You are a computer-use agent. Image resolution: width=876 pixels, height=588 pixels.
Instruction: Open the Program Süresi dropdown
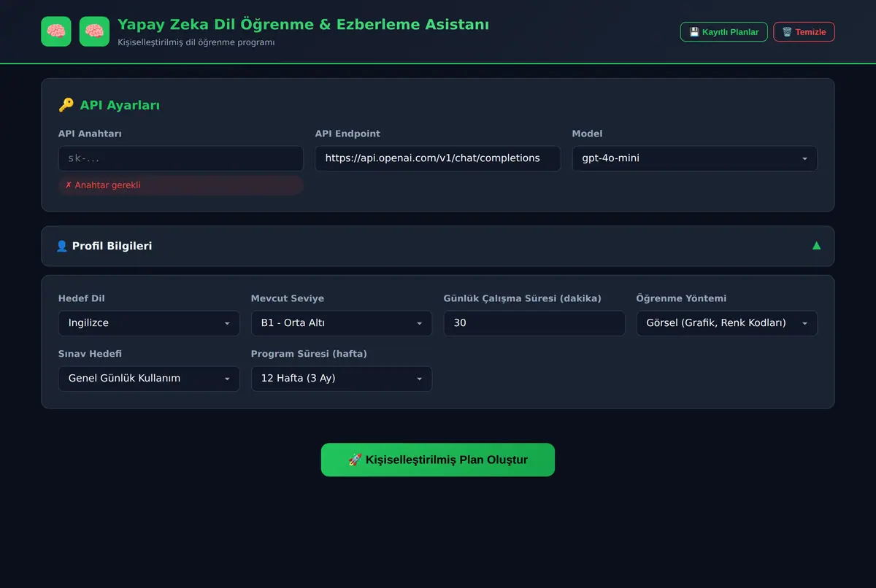tap(342, 379)
